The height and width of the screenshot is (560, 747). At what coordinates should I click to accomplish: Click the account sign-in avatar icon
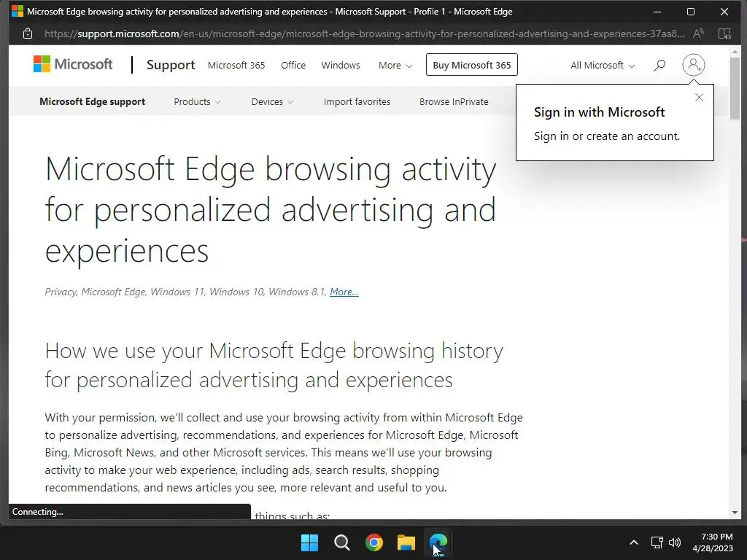pos(693,65)
